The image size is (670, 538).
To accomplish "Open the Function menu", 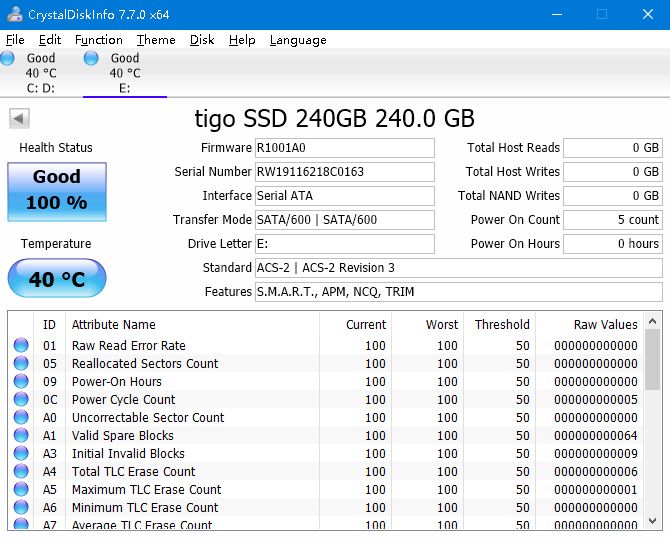I will tap(99, 40).
